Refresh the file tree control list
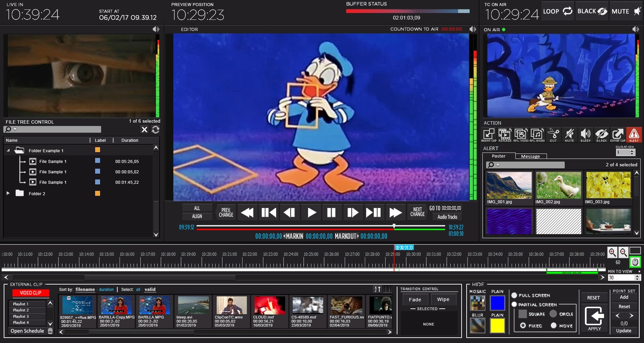This screenshot has width=644, height=343. click(x=156, y=130)
